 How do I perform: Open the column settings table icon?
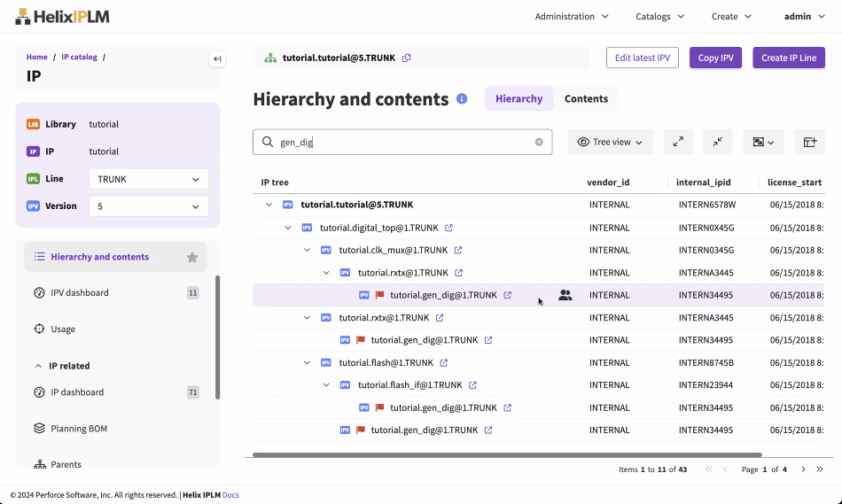tap(809, 142)
